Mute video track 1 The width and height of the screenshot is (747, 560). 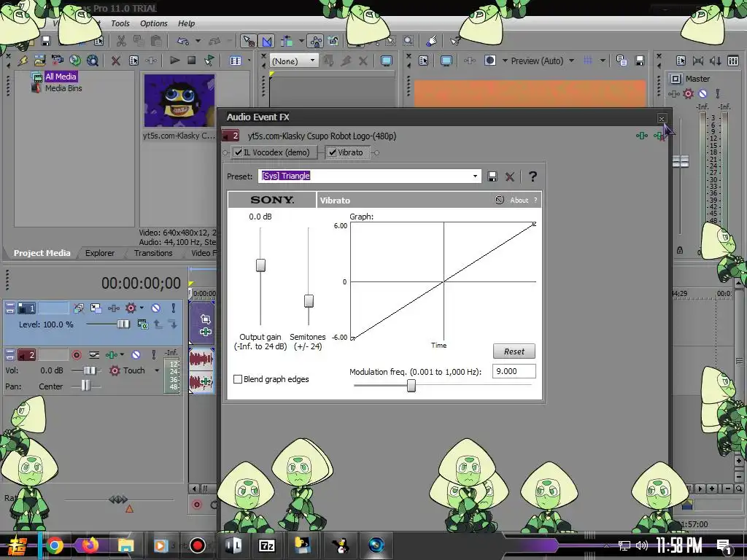(x=156, y=308)
